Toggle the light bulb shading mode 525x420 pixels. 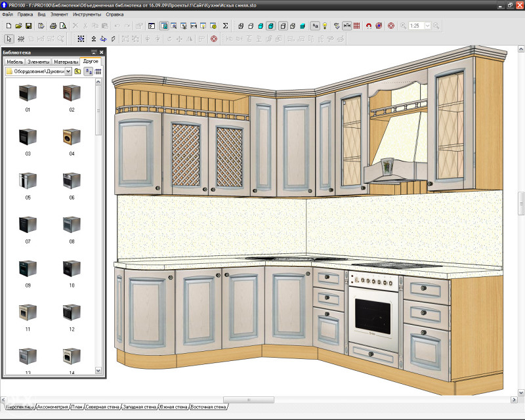(x=325, y=28)
